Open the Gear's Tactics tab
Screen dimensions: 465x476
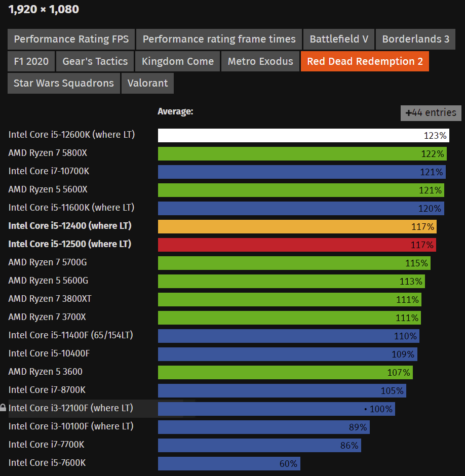pos(95,61)
